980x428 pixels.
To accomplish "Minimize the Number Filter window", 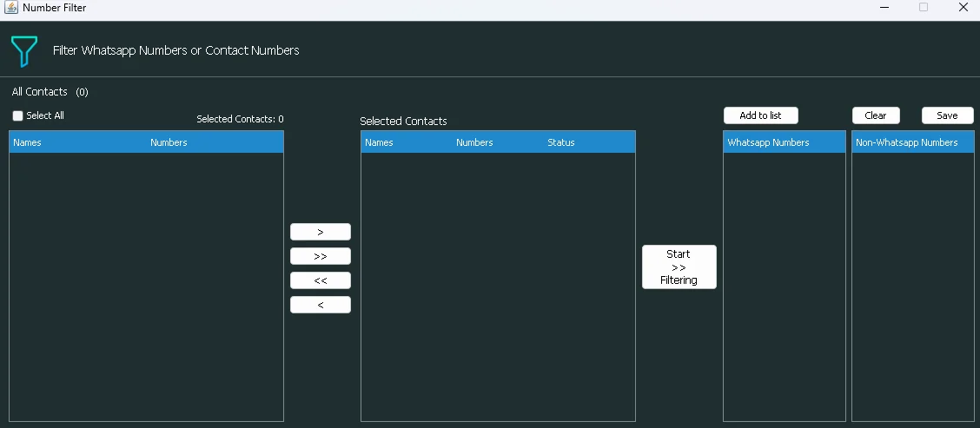I will [884, 8].
